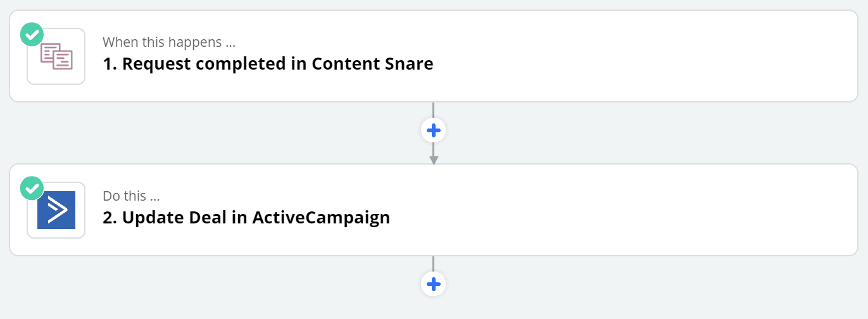Click the connector line below step 1 card
868x319 pixels.
tap(434, 110)
